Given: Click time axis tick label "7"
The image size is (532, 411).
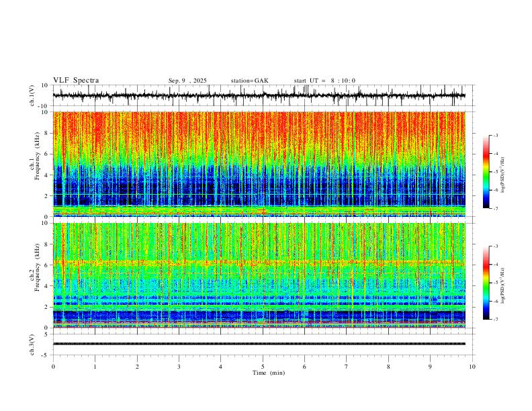Looking at the screenshot, I should click(x=347, y=367).
